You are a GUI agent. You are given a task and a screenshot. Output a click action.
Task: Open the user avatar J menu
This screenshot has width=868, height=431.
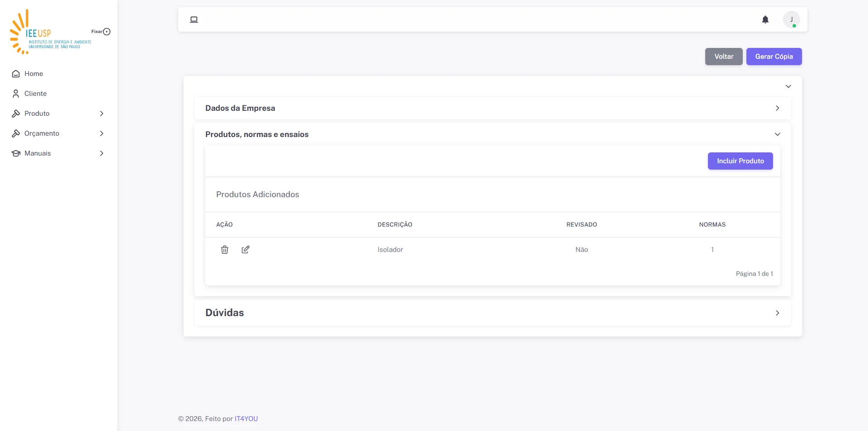pyautogui.click(x=792, y=19)
